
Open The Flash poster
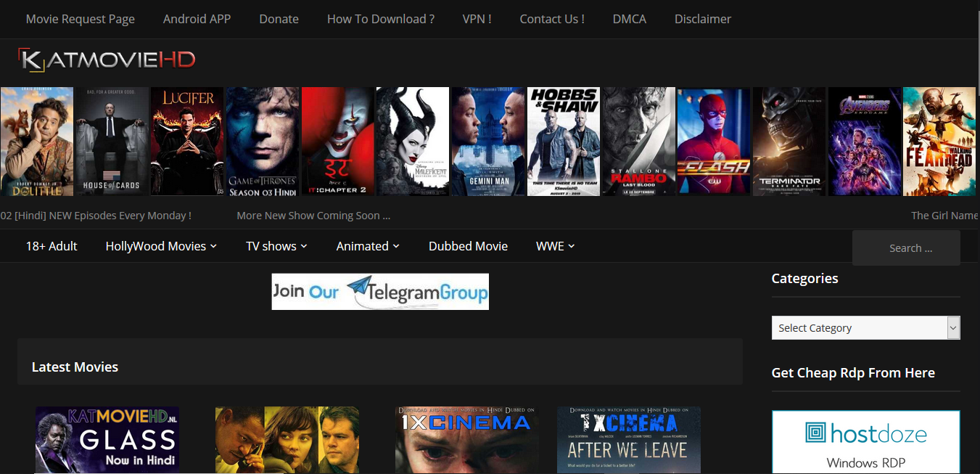point(714,142)
